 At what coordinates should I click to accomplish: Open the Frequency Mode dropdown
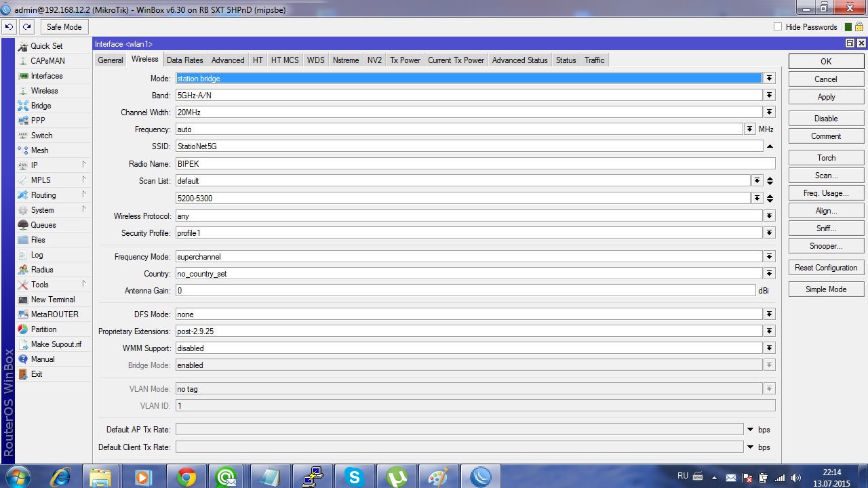tap(769, 257)
